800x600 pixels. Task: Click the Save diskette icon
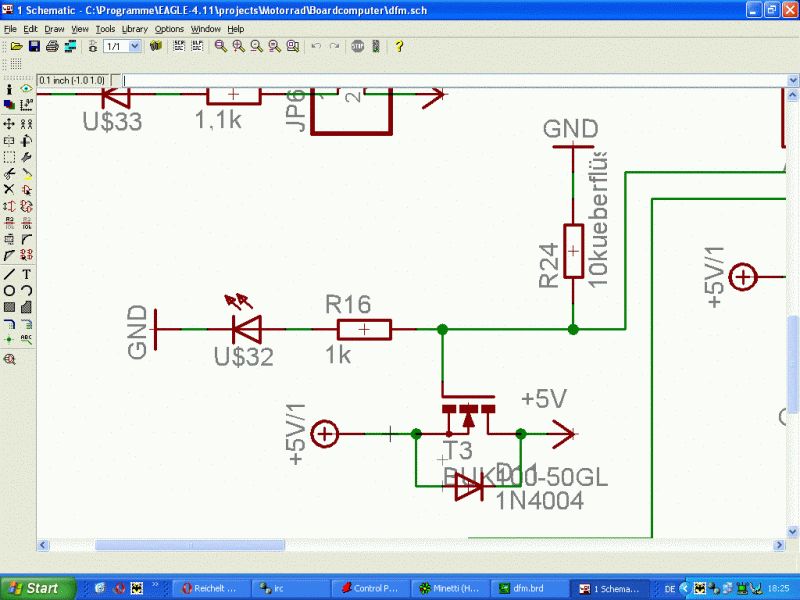click(34, 46)
